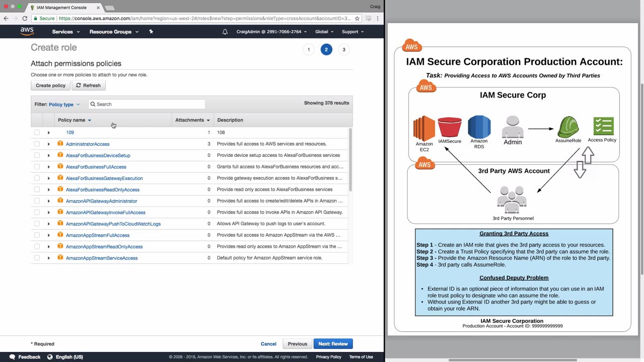Viewport: 644px width, 362px height.
Task: Sort by the Attachments column arrow
Action: 208,120
